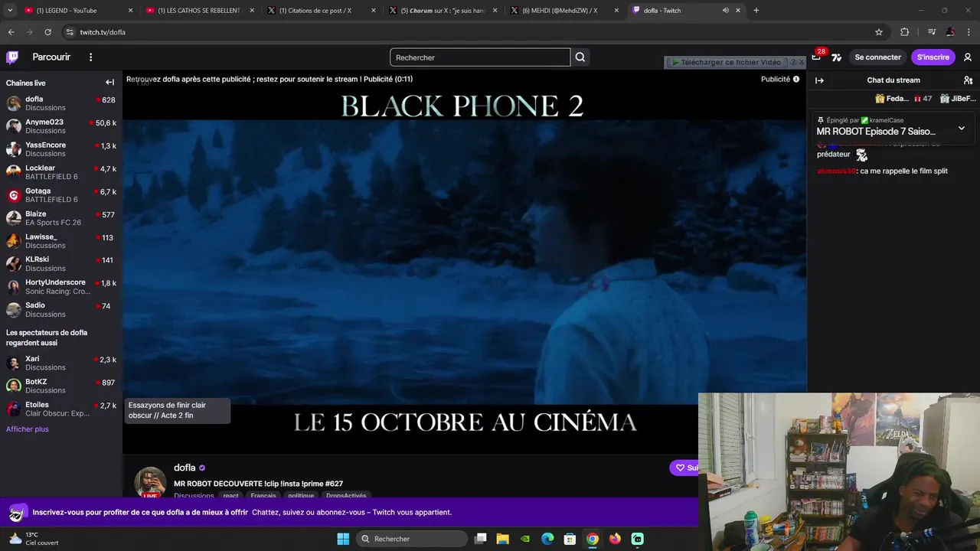The height and width of the screenshot is (551, 980).
Task: Open a new browser tab
Action: 756,11
